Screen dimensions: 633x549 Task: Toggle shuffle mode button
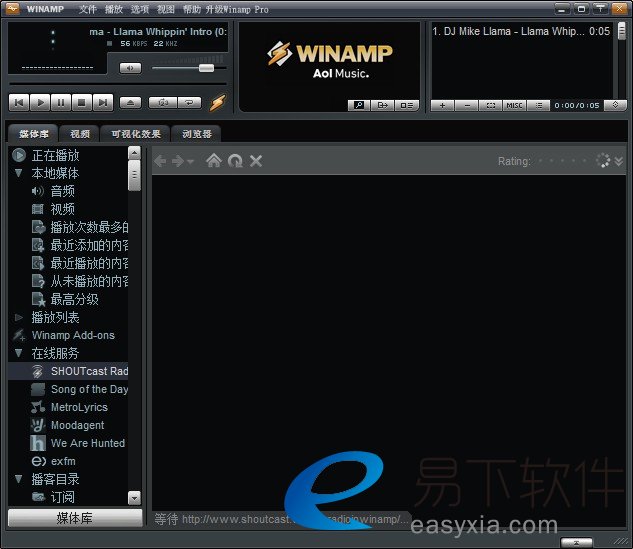click(163, 103)
